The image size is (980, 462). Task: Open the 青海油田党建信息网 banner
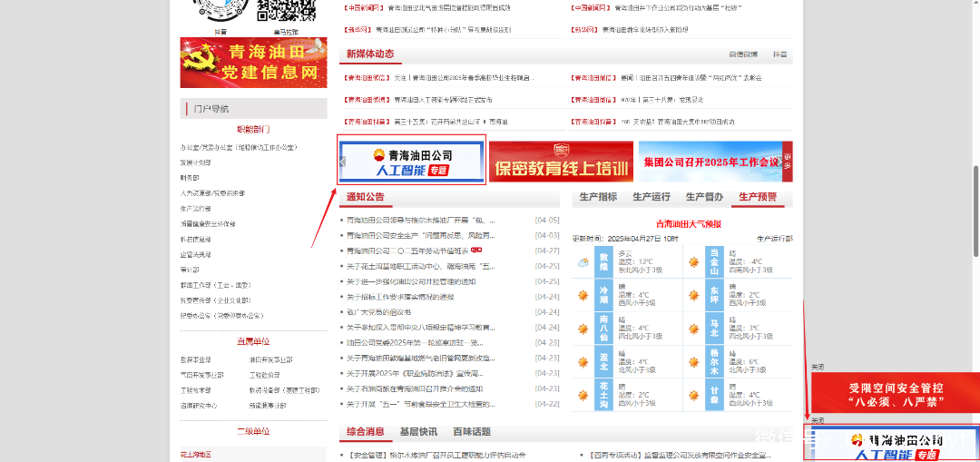[254, 63]
